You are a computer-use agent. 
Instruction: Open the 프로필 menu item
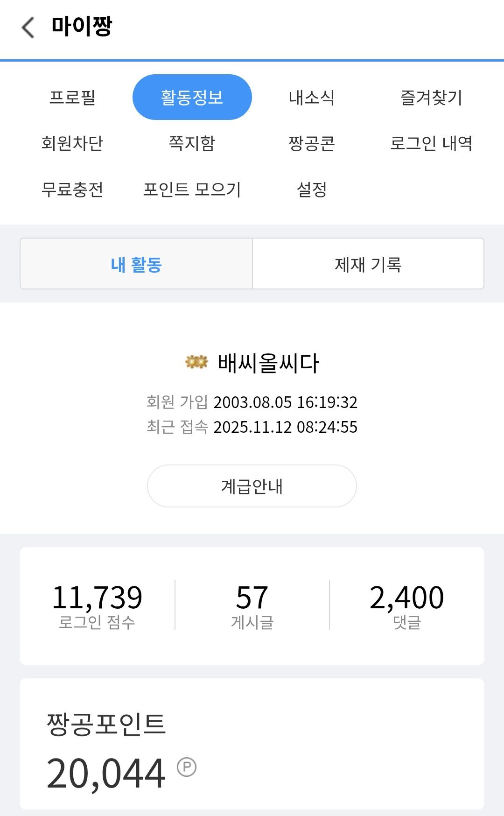[x=72, y=98]
